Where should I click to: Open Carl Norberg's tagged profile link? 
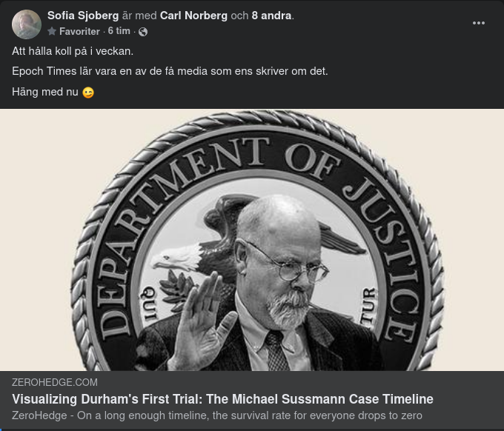pyautogui.click(x=194, y=16)
